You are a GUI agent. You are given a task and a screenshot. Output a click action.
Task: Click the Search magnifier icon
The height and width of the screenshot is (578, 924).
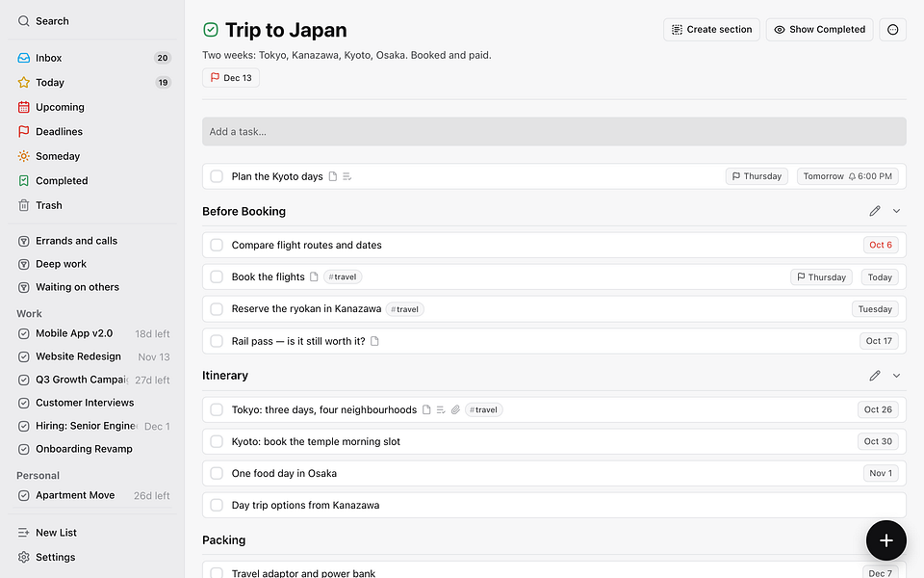[x=23, y=21]
